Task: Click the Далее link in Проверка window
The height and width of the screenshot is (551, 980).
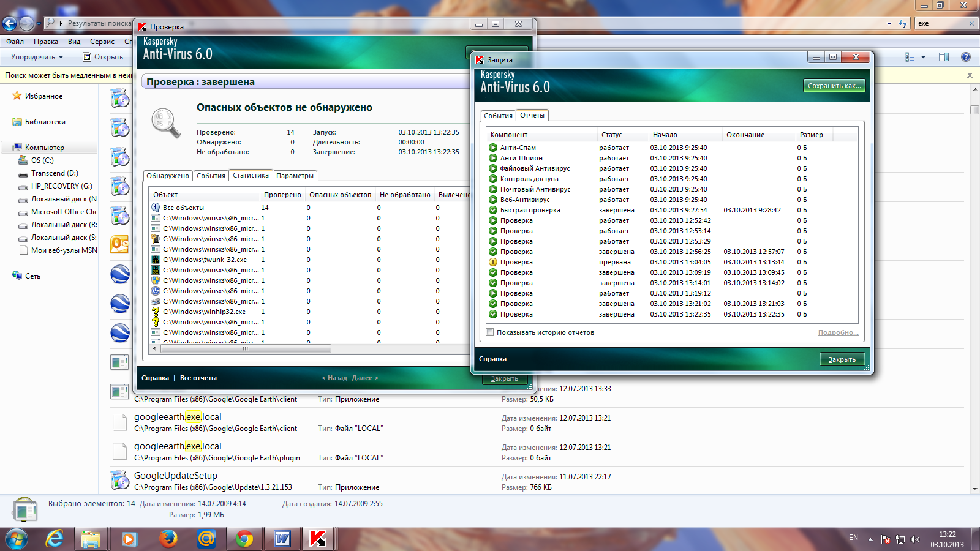Action: coord(365,378)
